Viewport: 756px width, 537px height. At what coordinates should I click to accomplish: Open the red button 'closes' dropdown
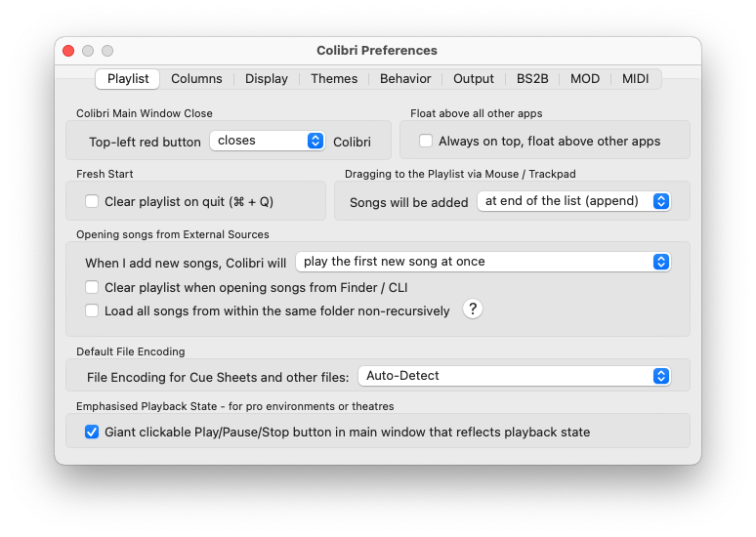(267, 141)
